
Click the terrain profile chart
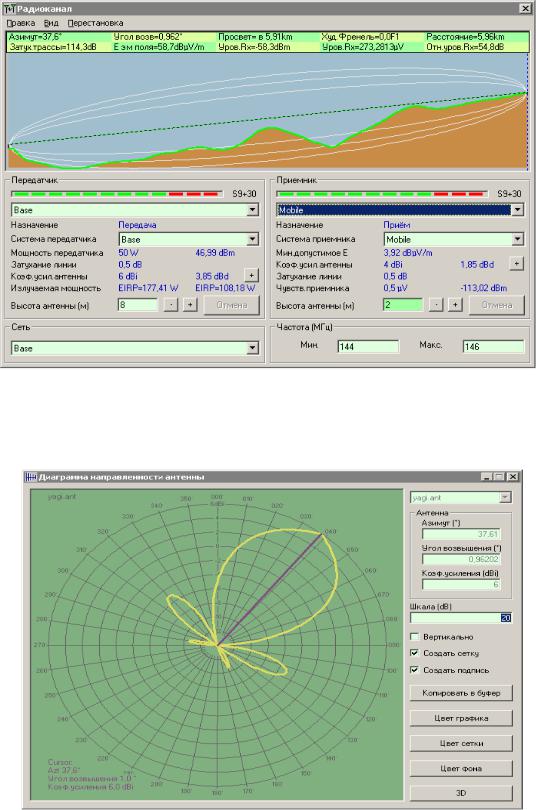click(268, 111)
